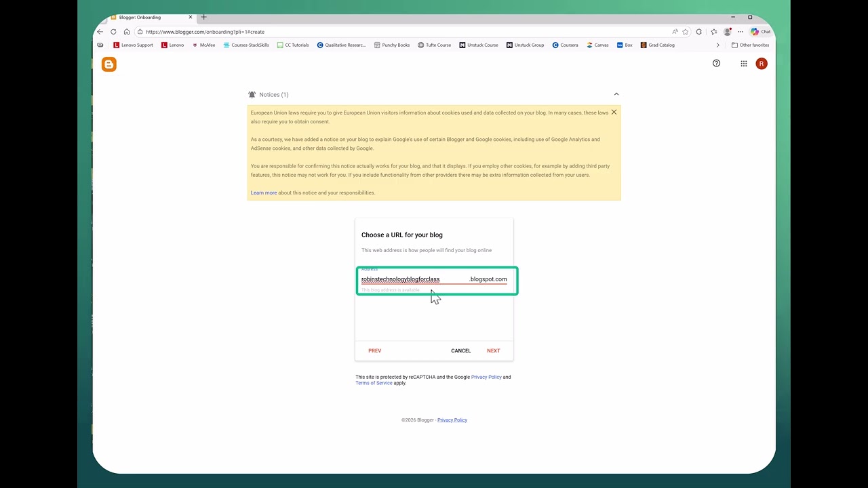Click the Notices bell icon
This screenshot has height=488, width=868.
click(252, 95)
